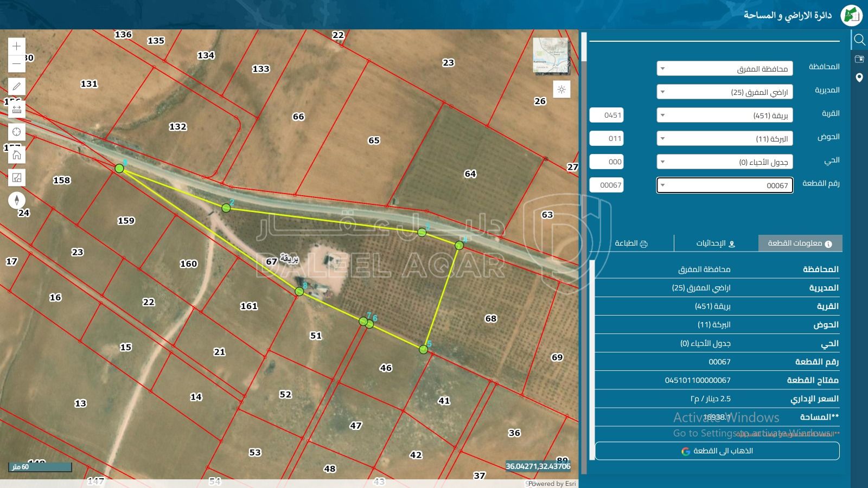Screen dimensions: 868x488
Task: Click the search magnifier sidebar icon
Action: coord(859,40)
